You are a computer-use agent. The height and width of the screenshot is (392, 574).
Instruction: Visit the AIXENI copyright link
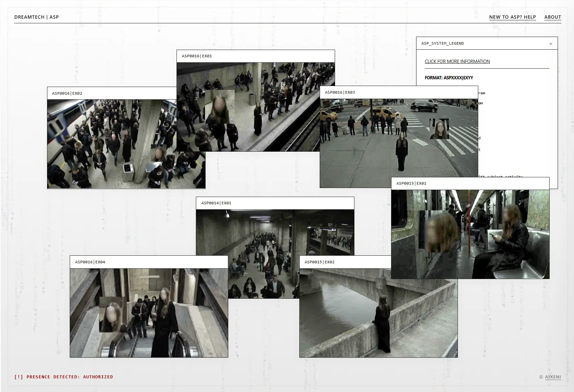click(553, 377)
